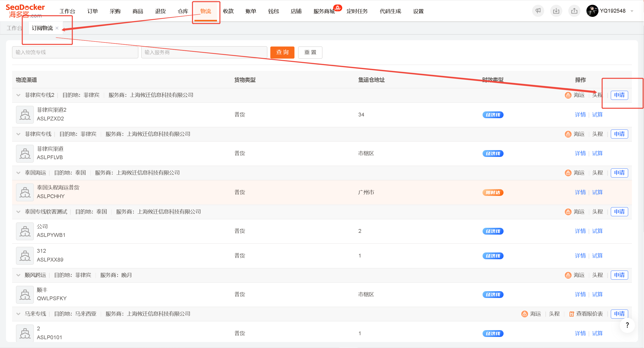Collapse the 泰国专线软著测试 group
Screen dimensions: 644x348
click(18, 212)
